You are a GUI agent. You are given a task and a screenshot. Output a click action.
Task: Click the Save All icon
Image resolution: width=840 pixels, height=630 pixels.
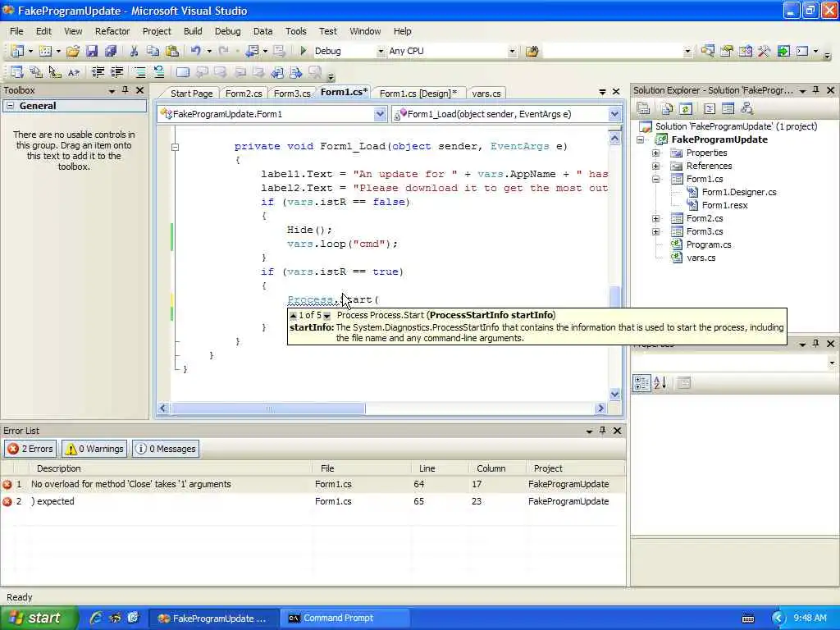click(x=111, y=51)
